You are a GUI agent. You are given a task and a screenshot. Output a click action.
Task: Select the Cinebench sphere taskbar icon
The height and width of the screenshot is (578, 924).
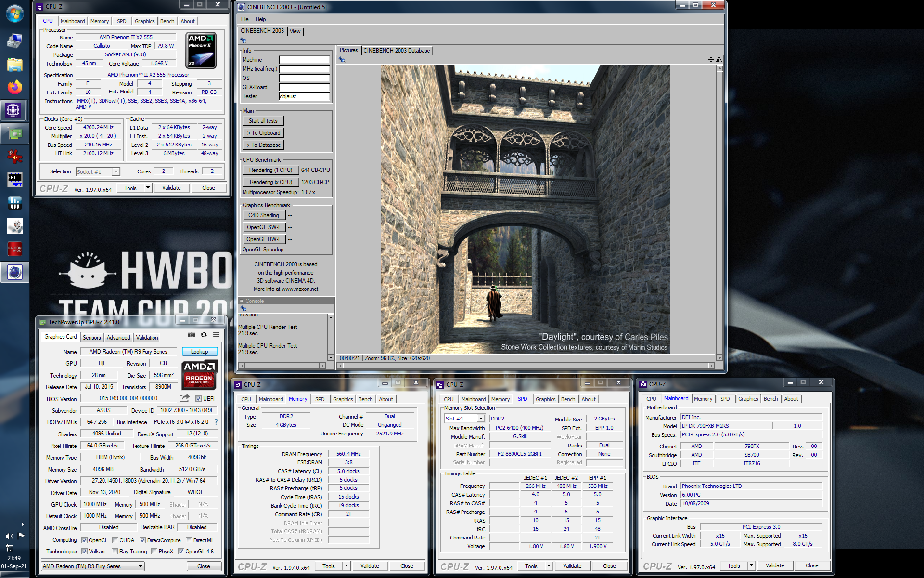14,272
